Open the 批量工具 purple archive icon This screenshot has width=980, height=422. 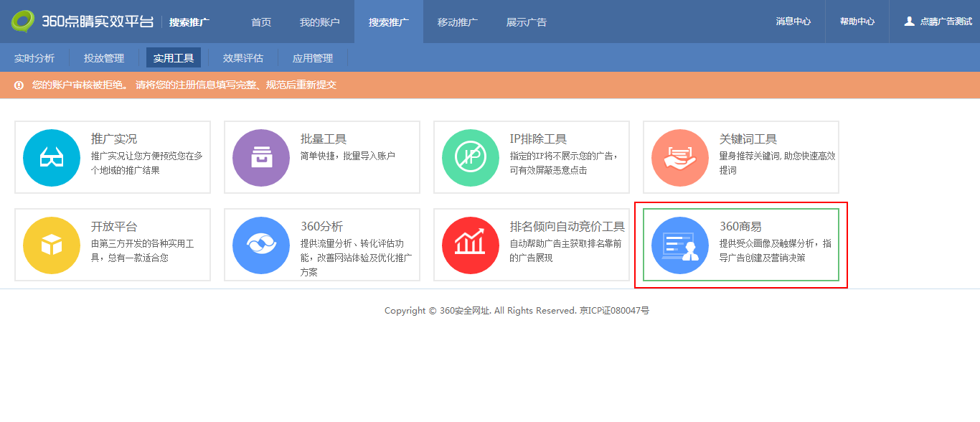(261, 157)
